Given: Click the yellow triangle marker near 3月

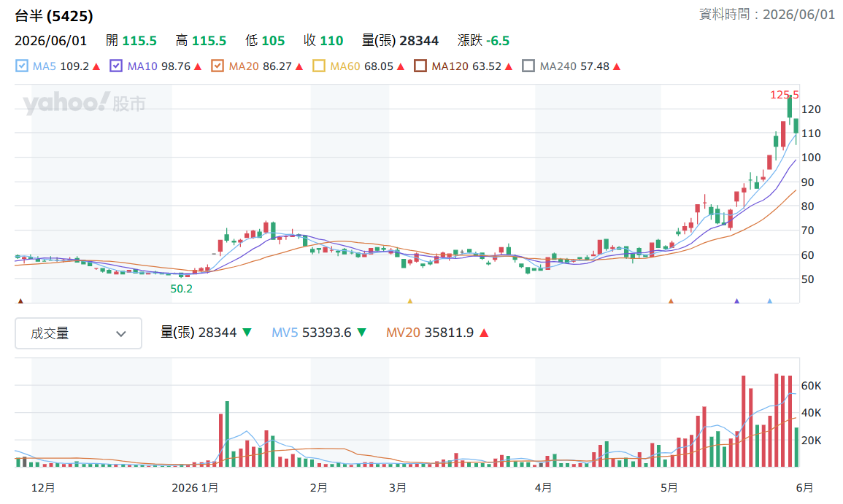Looking at the screenshot, I should click(x=409, y=301).
